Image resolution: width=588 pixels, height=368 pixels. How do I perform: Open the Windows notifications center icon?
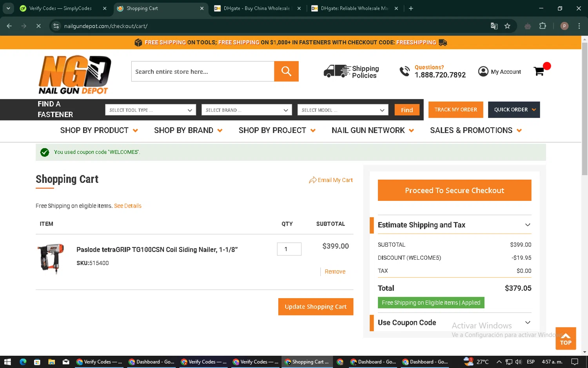575,362
